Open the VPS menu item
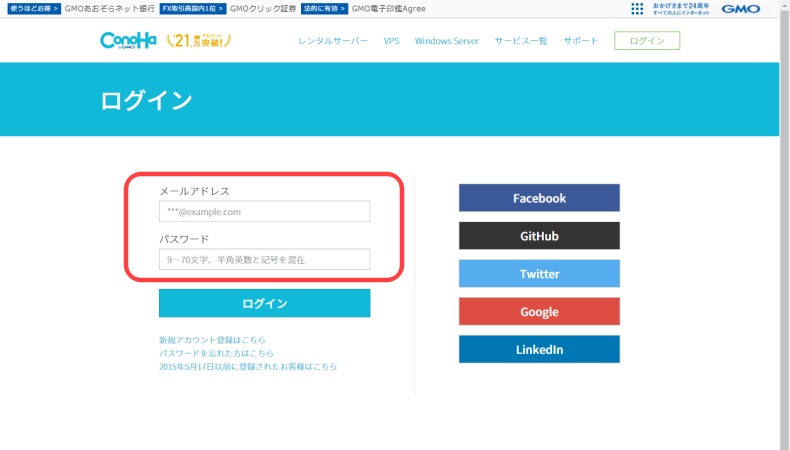The image size is (790, 450). [391, 41]
